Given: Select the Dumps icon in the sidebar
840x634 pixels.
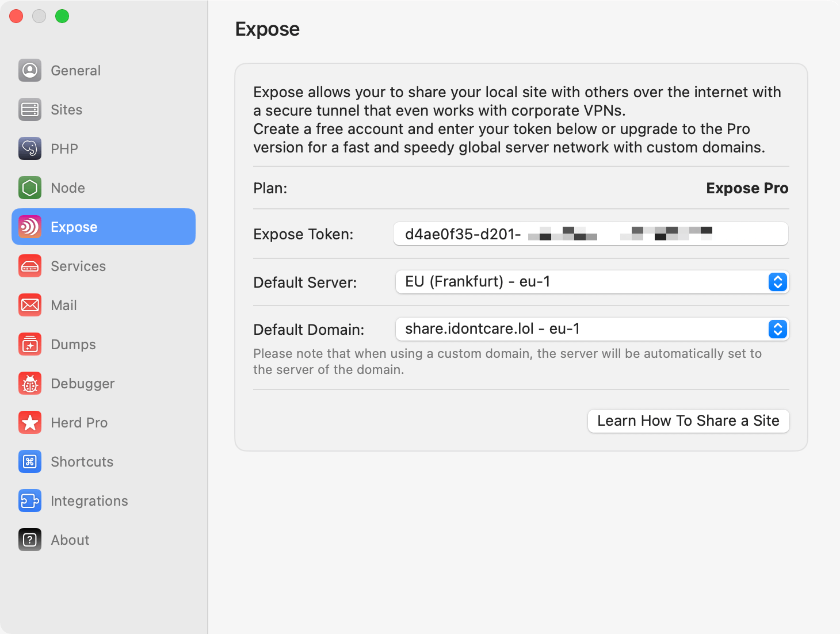Looking at the screenshot, I should point(29,344).
